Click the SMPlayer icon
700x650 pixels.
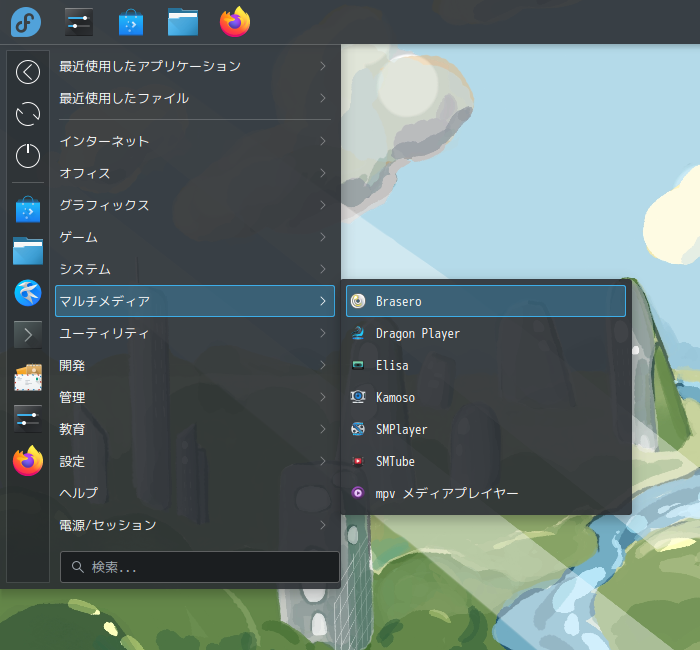[x=358, y=429]
